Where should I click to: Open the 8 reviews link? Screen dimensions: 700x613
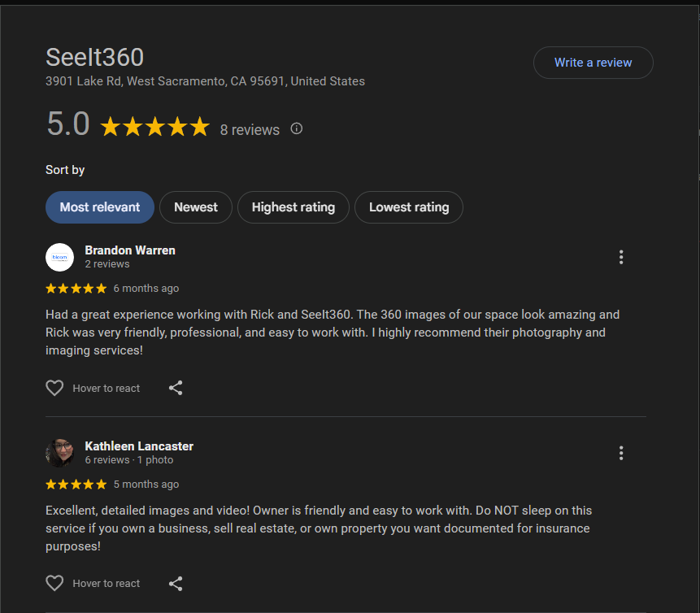(250, 129)
